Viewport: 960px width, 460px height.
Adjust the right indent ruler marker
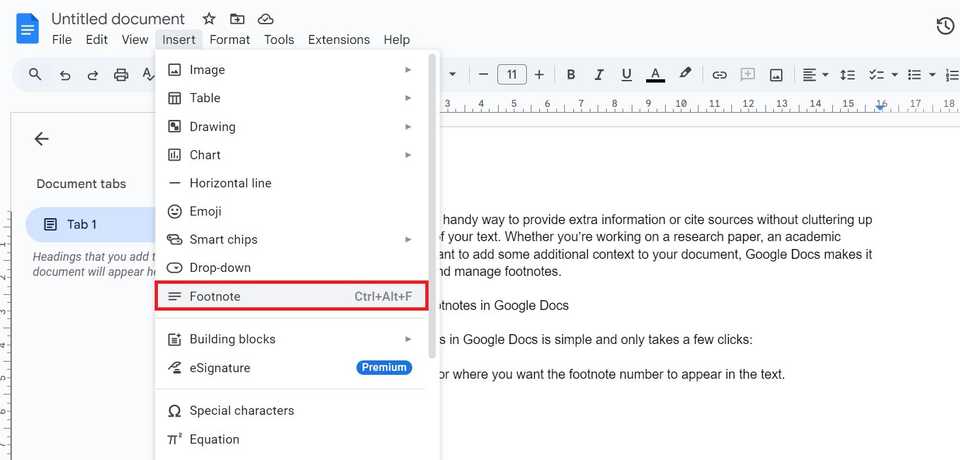point(880,107)
